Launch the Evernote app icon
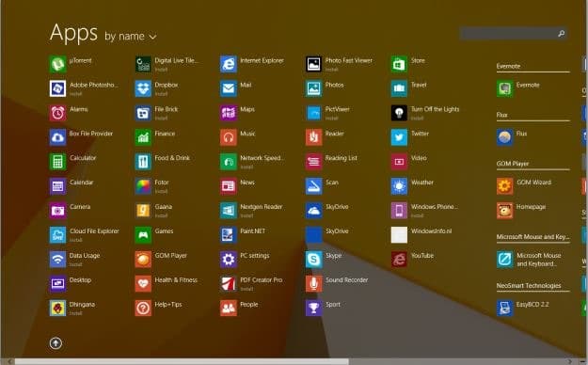The width and height of the screenshot is (588, 365). coord(505,88)
